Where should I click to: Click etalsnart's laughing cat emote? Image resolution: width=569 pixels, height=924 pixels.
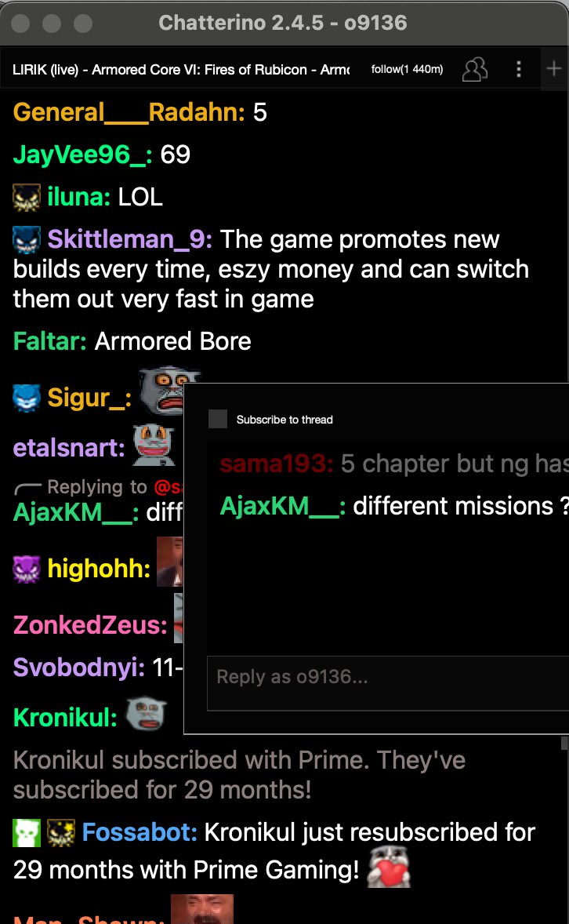point(154,445)
